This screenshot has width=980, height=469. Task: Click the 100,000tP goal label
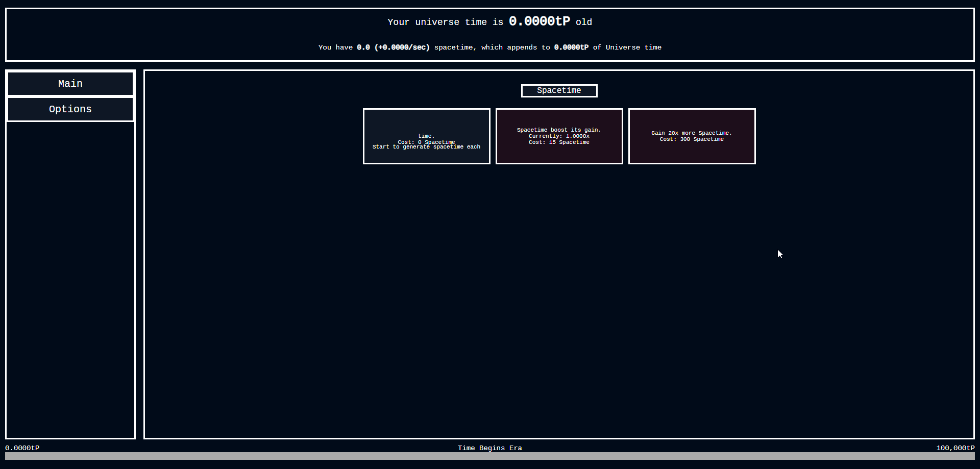coord(955,448)
